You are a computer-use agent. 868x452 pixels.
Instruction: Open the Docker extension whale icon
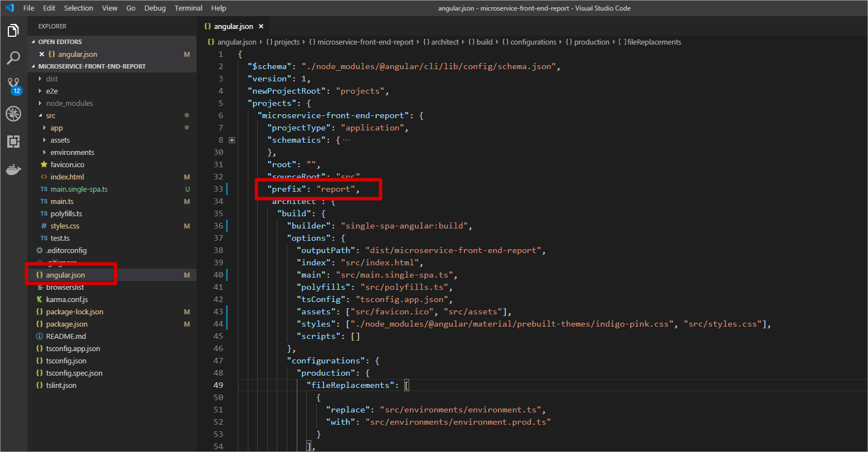coord(13,169)
